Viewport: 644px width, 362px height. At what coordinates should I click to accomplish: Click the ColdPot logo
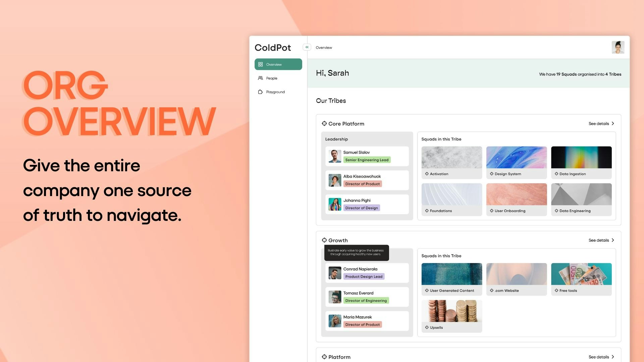(273, 48)
